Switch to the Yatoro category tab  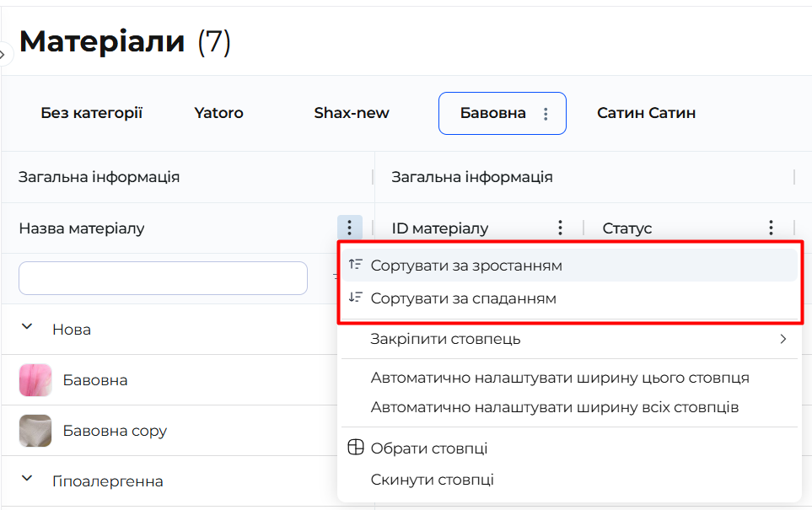click(218, 113)
